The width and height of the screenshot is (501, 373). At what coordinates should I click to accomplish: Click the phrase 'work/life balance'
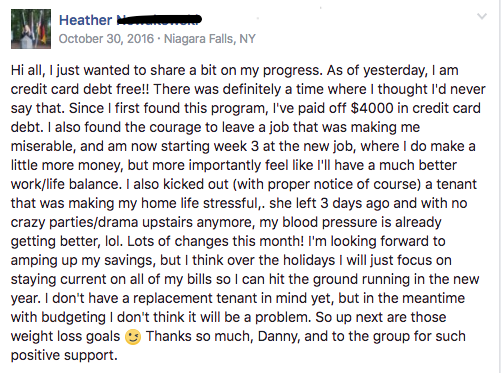(x=66, y=184)
